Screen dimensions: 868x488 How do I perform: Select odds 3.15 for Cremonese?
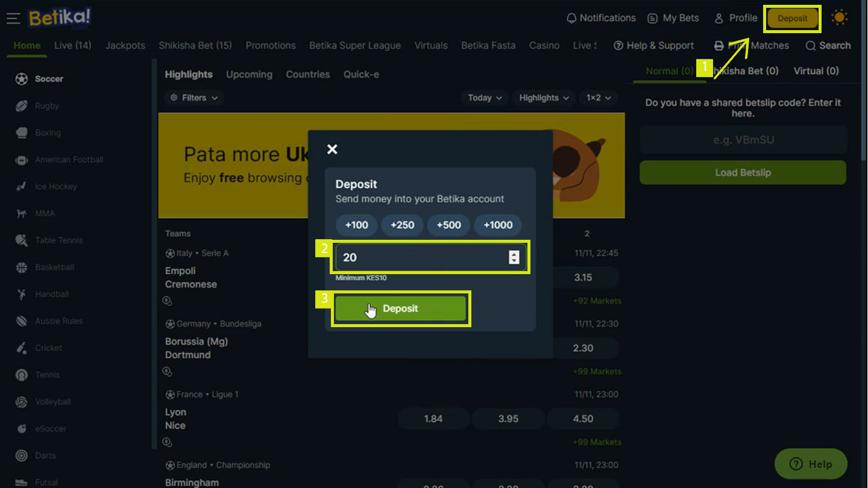point(583,278)
